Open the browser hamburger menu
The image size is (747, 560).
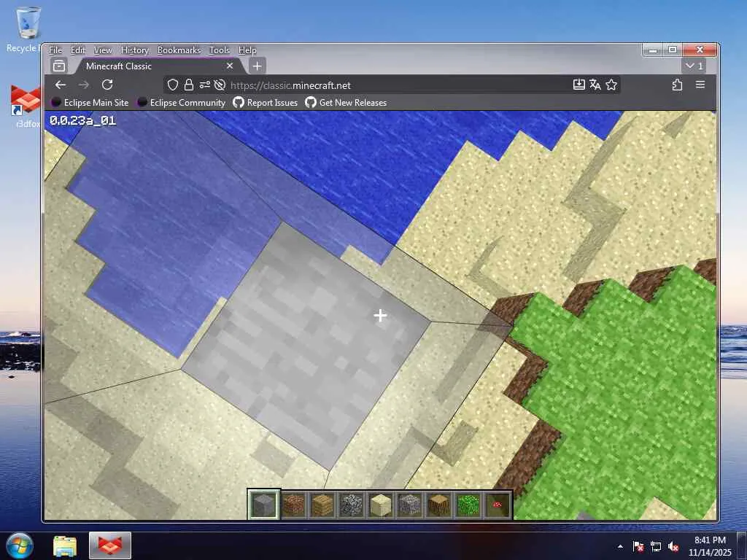(x=700, y=85)
